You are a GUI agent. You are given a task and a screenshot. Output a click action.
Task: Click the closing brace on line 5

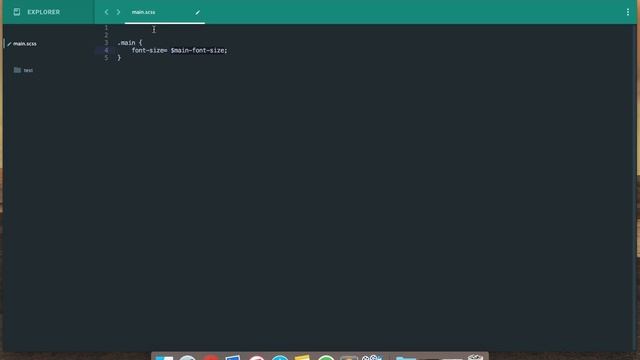click(119, 58)
